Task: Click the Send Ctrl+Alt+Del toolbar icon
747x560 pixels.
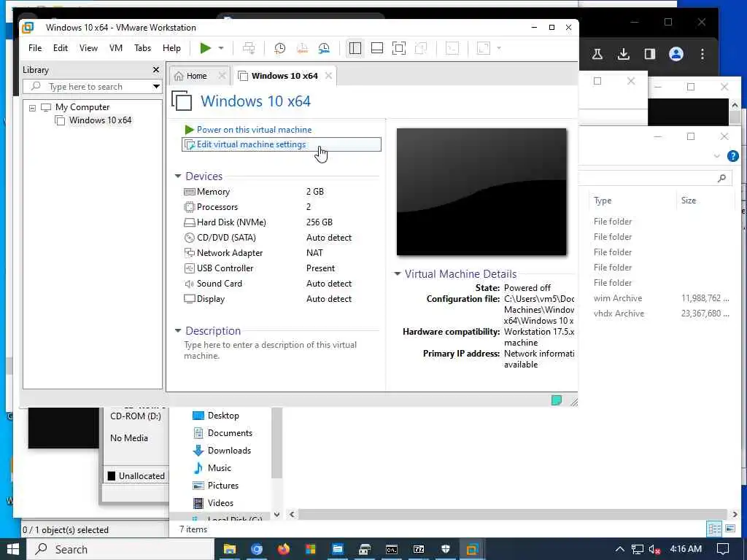Action: pos(249,48)
